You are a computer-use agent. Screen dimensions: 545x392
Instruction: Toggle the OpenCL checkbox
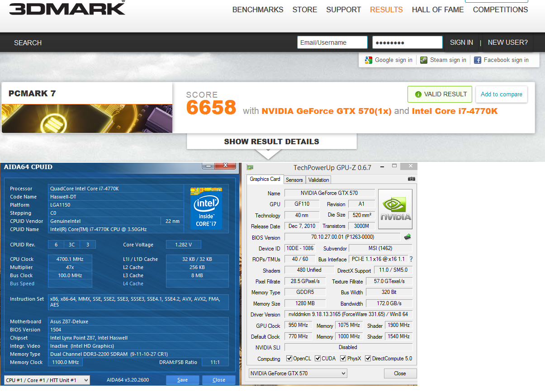pyautogui.click(x=289, y=359)
